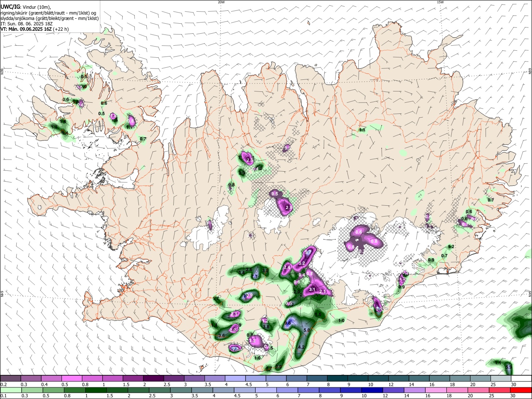Click the 9.6 precipitation value on the map
532x399 pixels.
[288, 323]
